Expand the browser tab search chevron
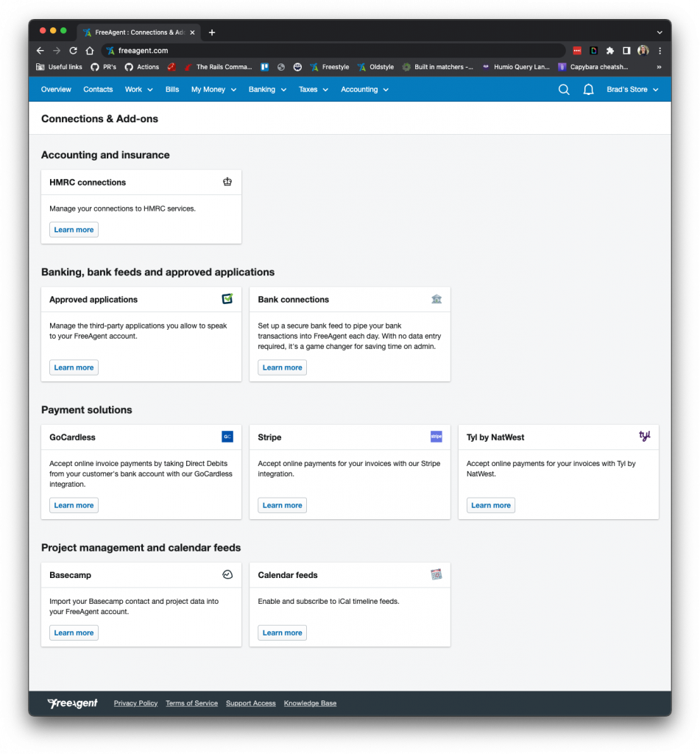The width and height of the screenshot is (700, 754). [659, 32]
